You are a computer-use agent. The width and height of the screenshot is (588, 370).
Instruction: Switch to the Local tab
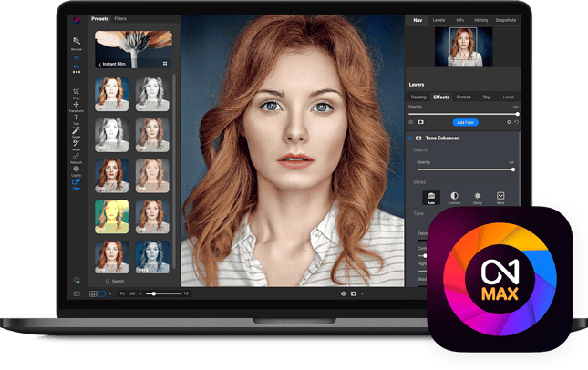[509, 98]
